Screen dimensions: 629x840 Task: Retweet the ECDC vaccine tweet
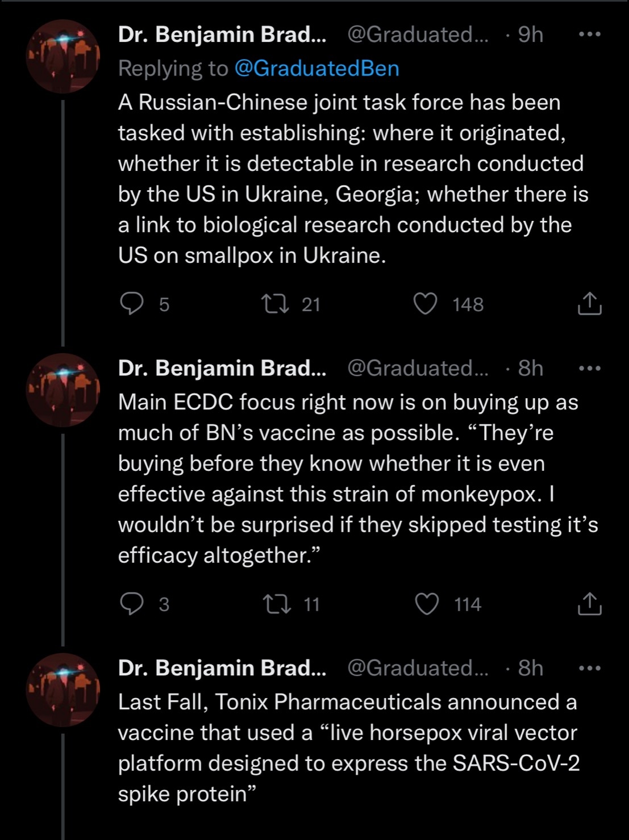click(278, 604)
